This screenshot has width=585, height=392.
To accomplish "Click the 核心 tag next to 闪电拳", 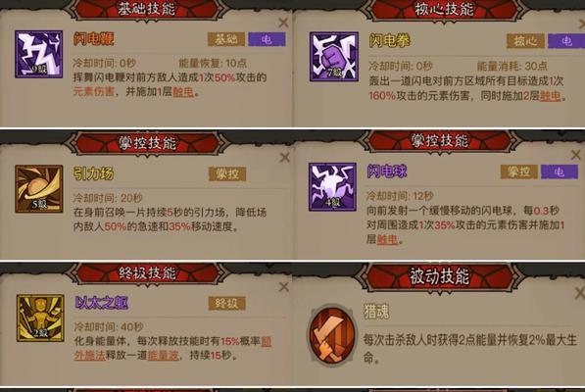I will [525, 41].
